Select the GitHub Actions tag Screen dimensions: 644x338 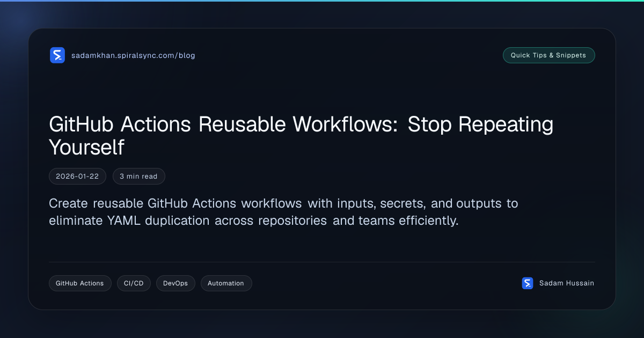tap(80, 283)
